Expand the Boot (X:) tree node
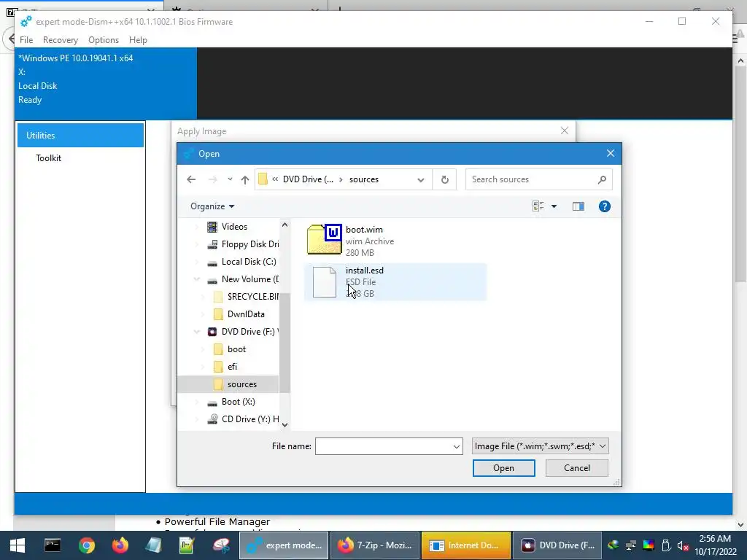This screenshot has height=560, width=747. pos(197,402)
